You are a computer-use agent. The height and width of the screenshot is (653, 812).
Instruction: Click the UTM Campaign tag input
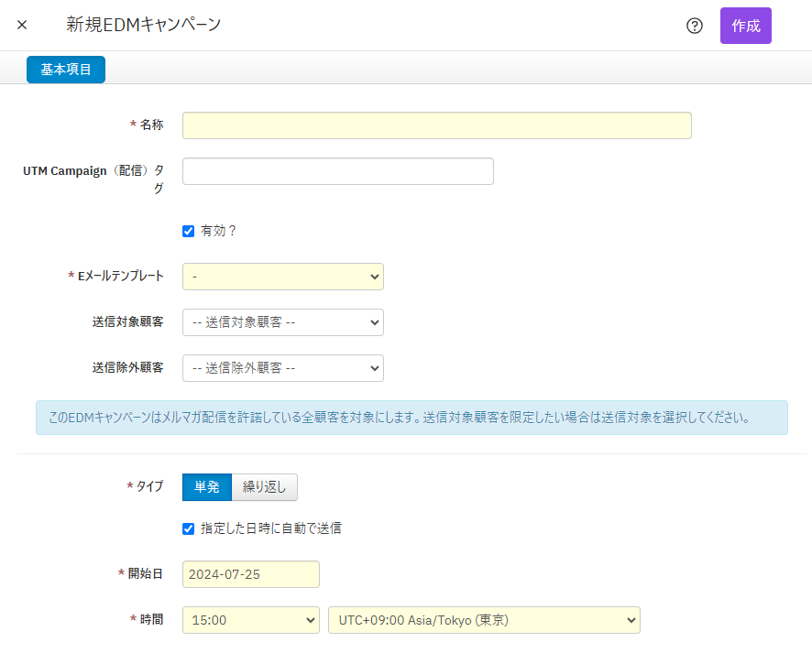click(x=337, y=171)
